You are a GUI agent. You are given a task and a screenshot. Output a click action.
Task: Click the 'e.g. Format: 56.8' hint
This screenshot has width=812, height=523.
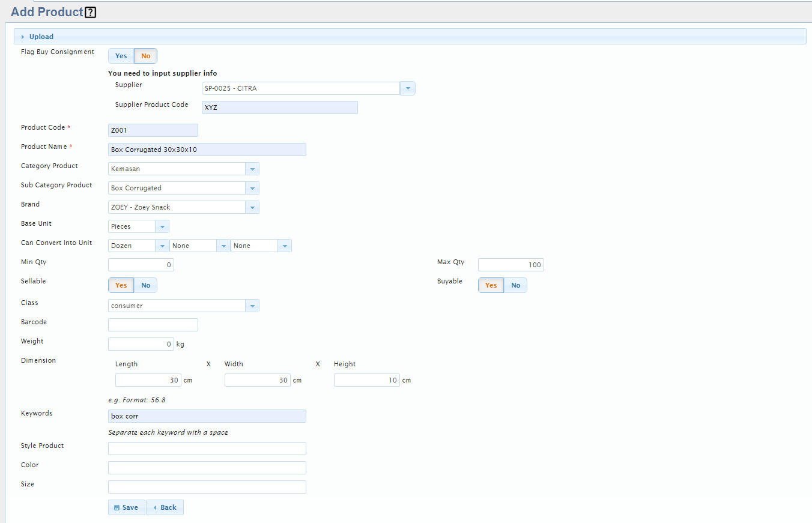click(137, 399)
